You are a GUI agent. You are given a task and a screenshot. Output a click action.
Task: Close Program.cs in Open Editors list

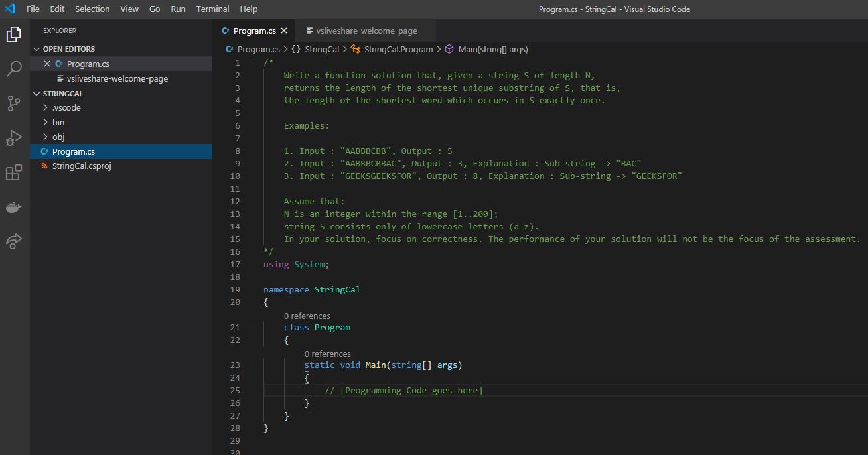click(x=47, y=64)
